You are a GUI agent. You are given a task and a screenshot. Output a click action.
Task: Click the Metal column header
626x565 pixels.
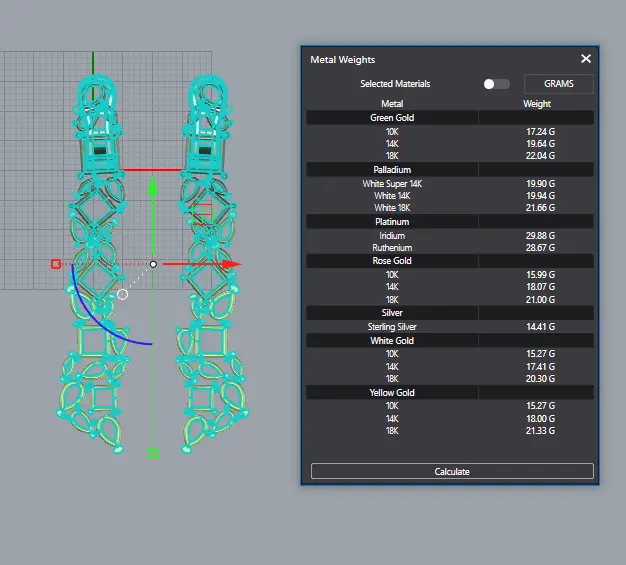(392, 103)
